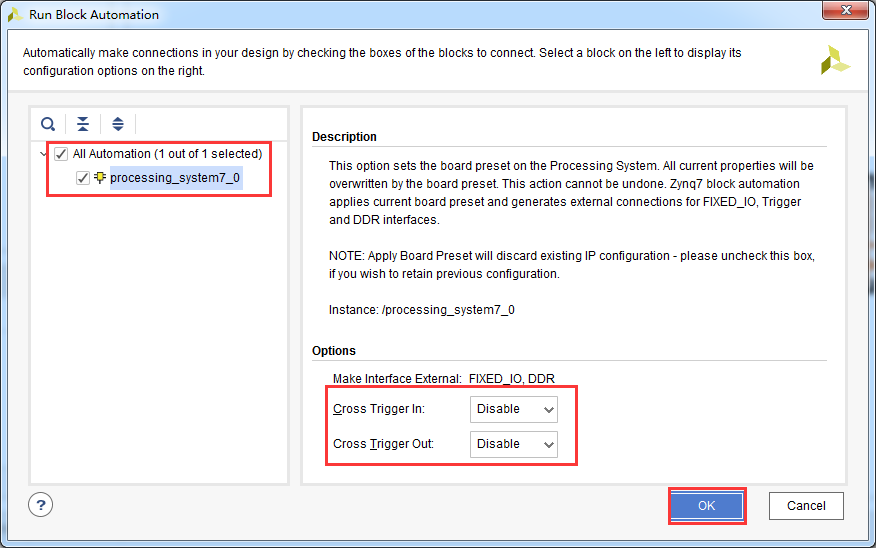Toggle the All Automation checkbox
Screen dimensions: 876x548
click(x=61, y=154)
